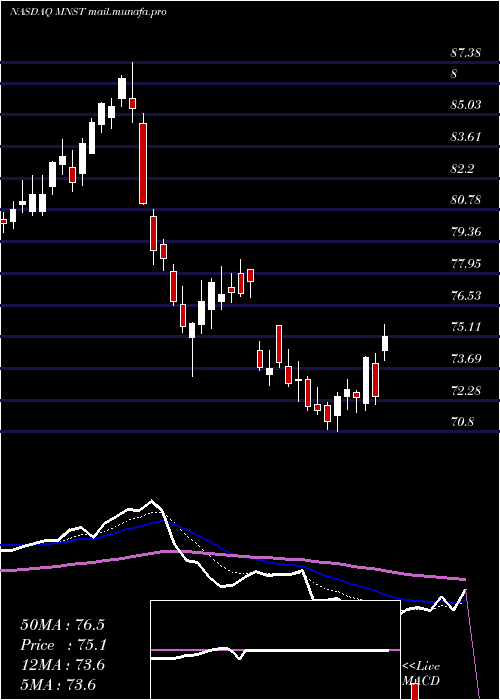Click the 75.11 price axis label
The image size is (500, 700).
click(x=466, y=327)
